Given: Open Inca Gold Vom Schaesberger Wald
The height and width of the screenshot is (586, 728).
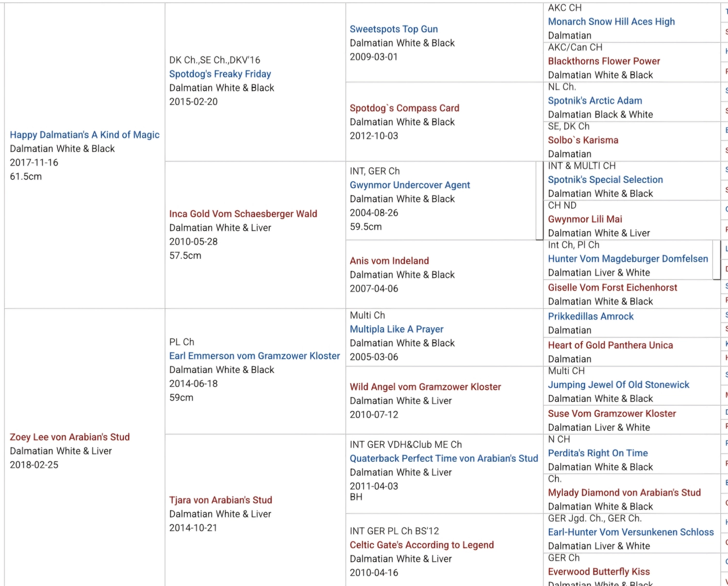Looking at the screenshot, I should [243, 214].
